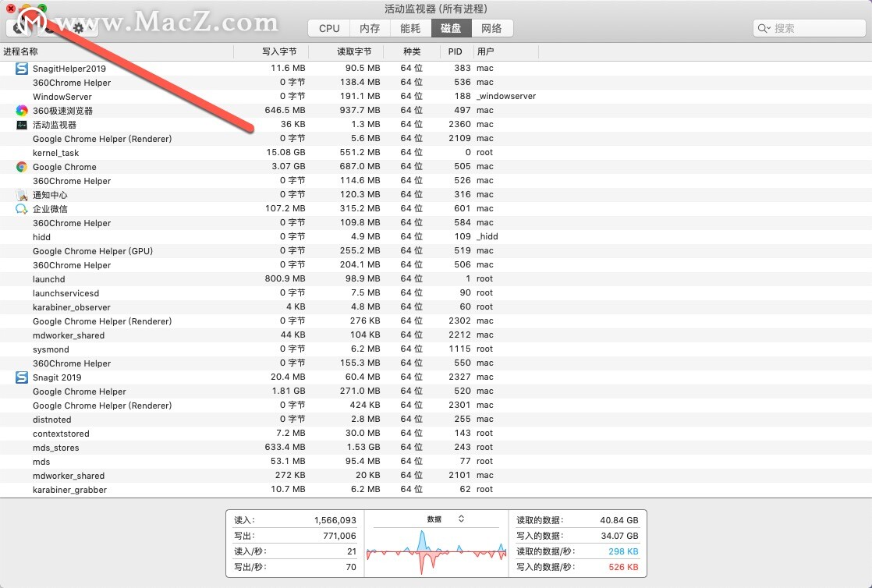872x588 pixels.
Task: Click the _hidd user cell
Action: [x=487, y=236]
